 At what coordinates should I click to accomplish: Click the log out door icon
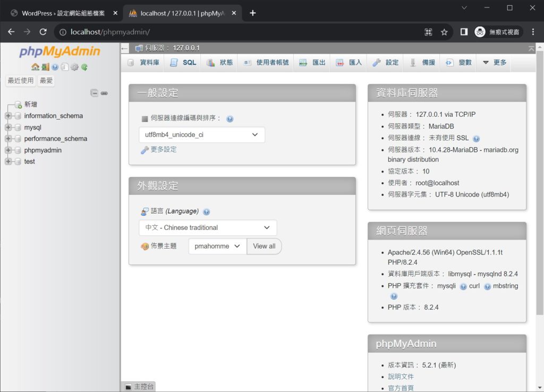[45, 67]
